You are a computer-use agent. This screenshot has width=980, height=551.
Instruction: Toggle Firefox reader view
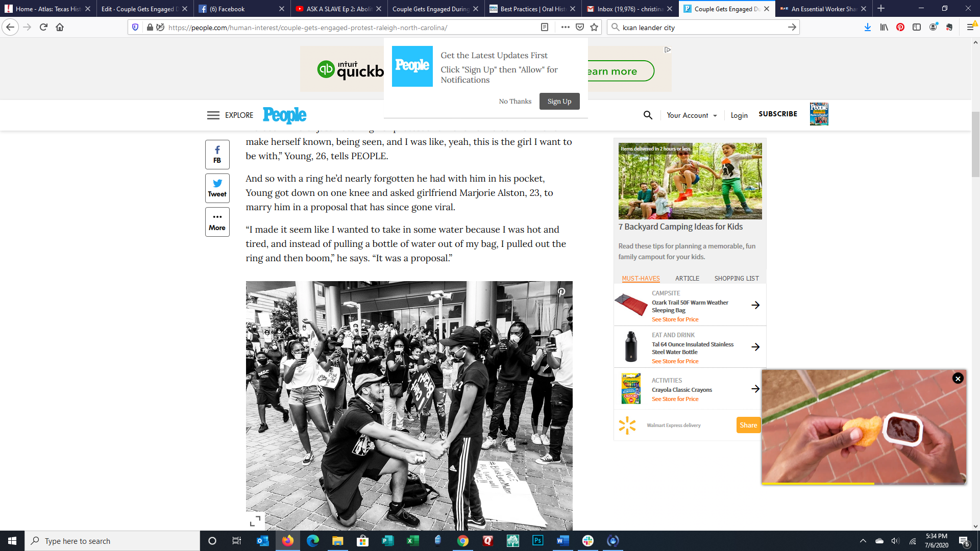pyautogui.click(x=545, y=27)
